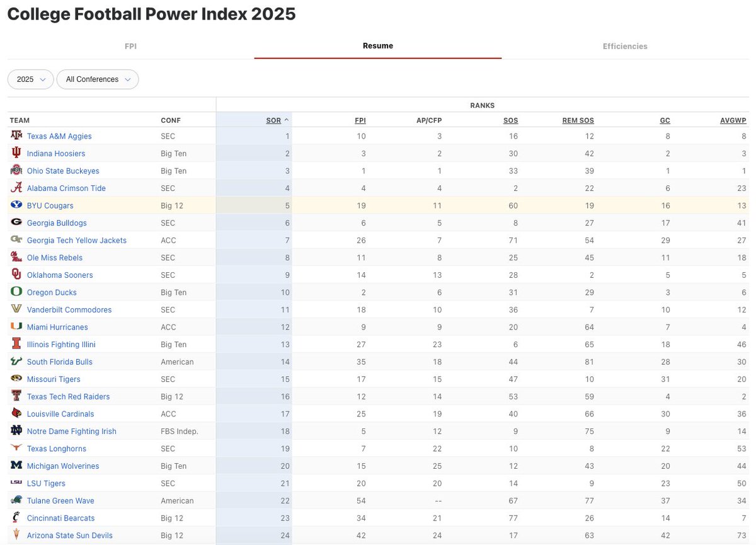
Task: Open the Texas Tech Red Raiders link
Action: point(68,396)
